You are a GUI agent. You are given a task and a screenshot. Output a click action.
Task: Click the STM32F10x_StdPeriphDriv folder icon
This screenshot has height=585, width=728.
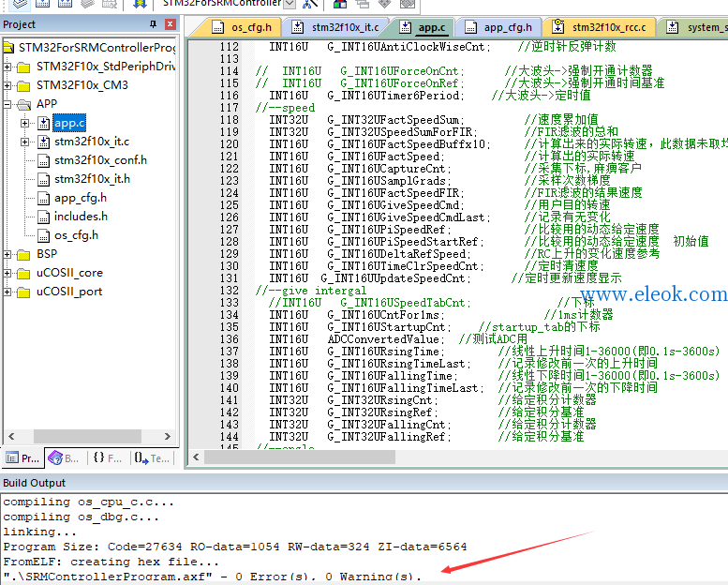23,67
